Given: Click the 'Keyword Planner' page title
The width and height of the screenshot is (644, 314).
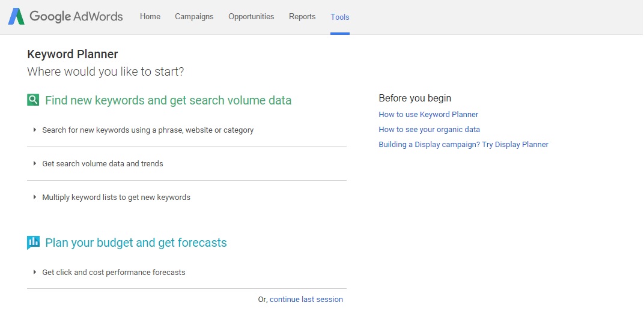Looking at the screenshot, I should pos(73,54).
